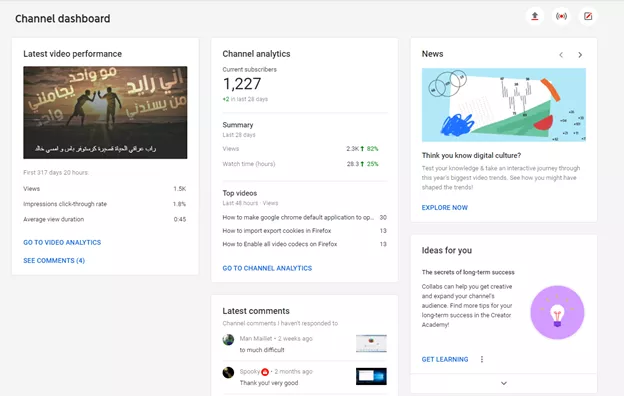The width and height of the screenshot is (624, 396).
Task: Click the create post pencil icon
Action: pyautogui.click(x=588, y=16)
